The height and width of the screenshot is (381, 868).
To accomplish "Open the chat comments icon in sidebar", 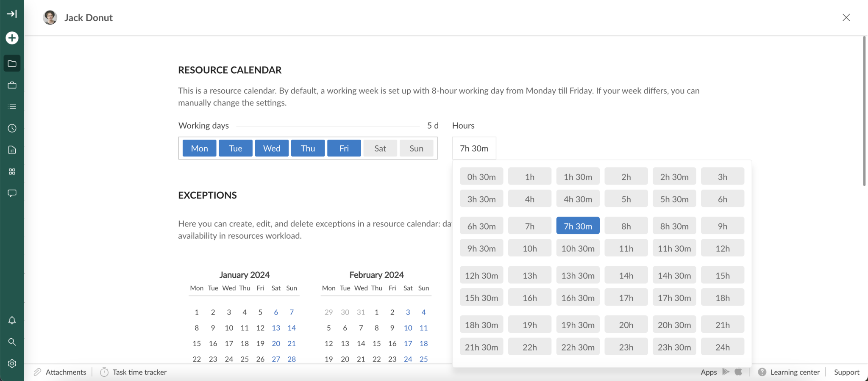I will pos(12,193).
